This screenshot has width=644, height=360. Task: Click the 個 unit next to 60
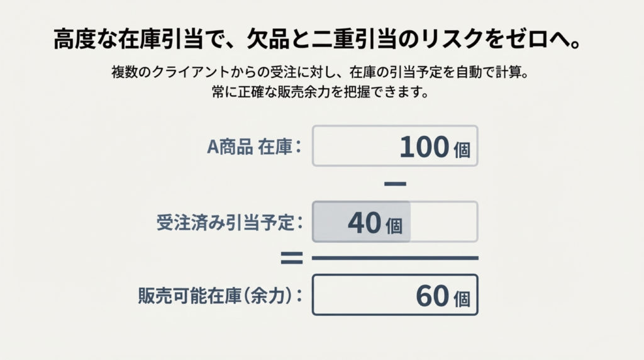(461, 298)
